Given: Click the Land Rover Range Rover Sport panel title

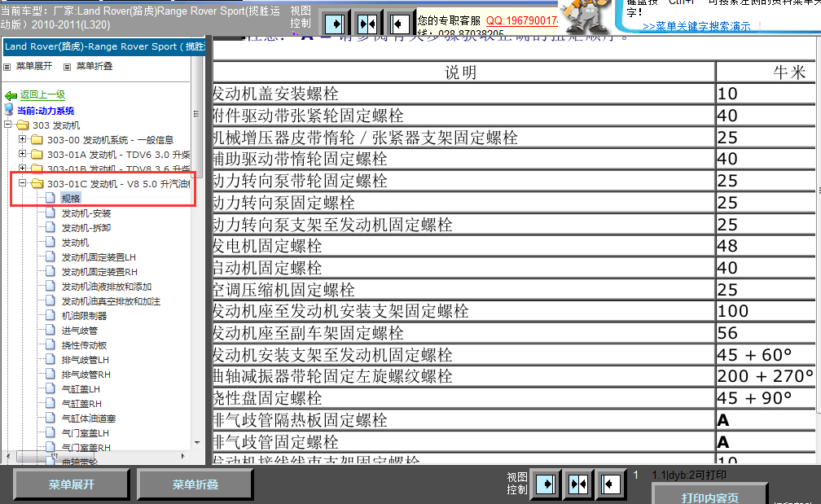Looking at the screenshot, I should (x=104, y=46).
